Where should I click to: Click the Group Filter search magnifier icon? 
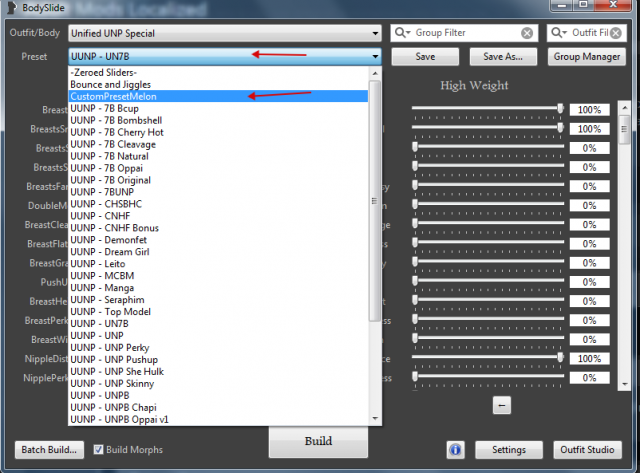pyautogui.click(x=402, y=33)
